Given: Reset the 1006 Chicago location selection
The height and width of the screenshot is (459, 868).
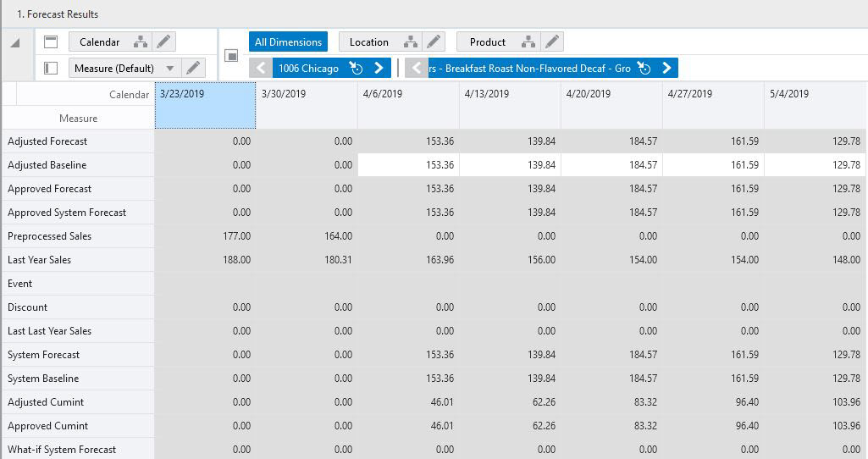Looking at the screenshot, I should pyautogui.click(x=357, y=68).
